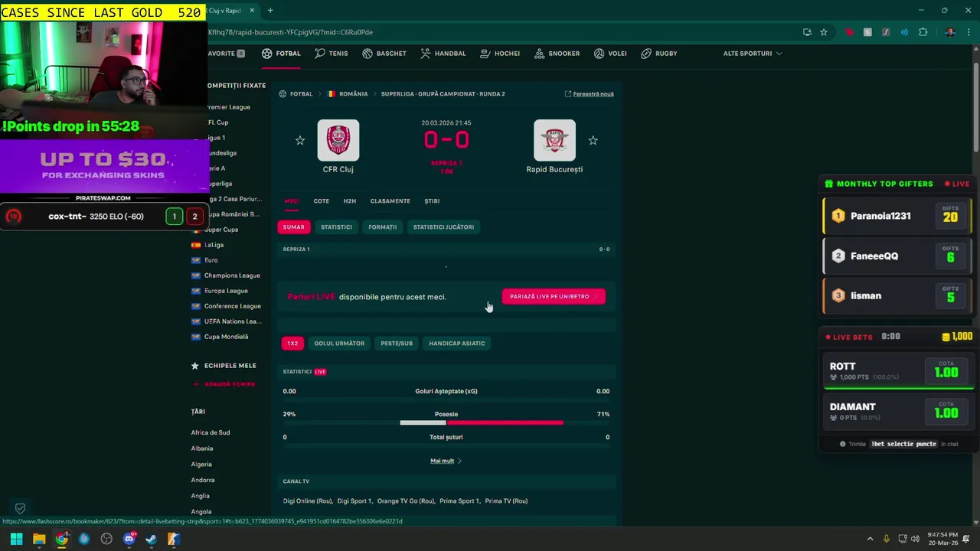Show hidden system tray icons
The image size is (980, 551).
coord(870,539)
